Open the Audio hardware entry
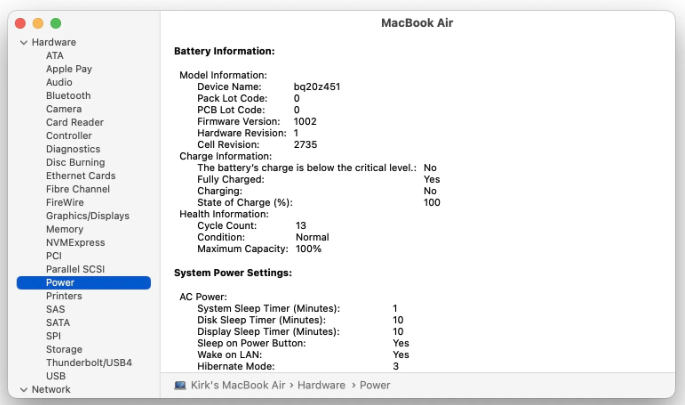The image size is (685, 405). 59,82
